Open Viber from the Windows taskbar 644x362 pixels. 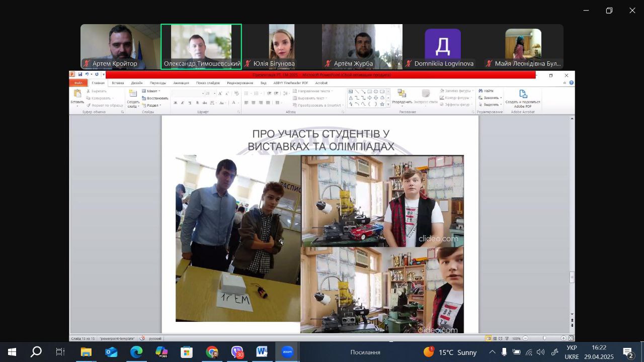(237, 352)
